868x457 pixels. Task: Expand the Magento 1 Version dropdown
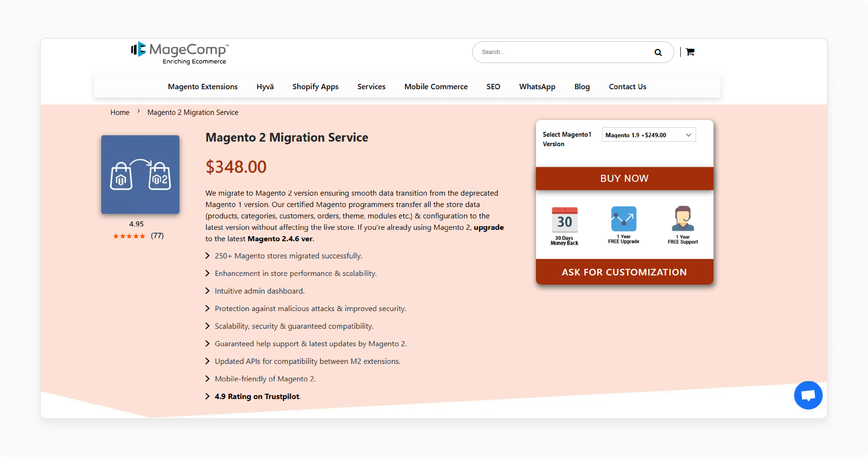pos(648,135)
